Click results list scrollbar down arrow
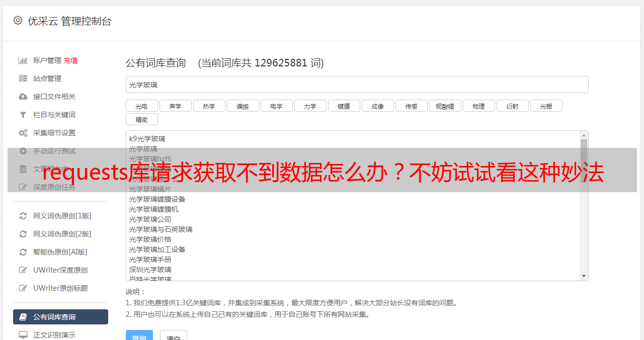 [x=584, y=276]
